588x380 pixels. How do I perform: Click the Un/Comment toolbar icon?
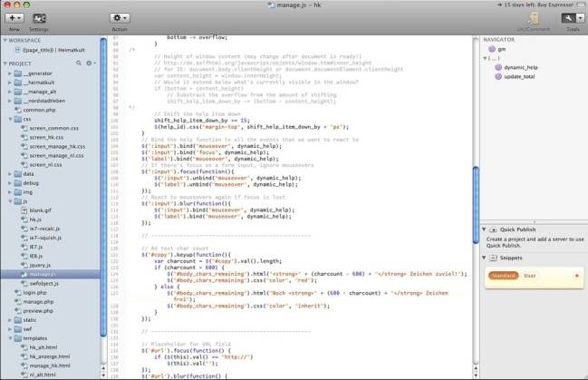point(533,18)
